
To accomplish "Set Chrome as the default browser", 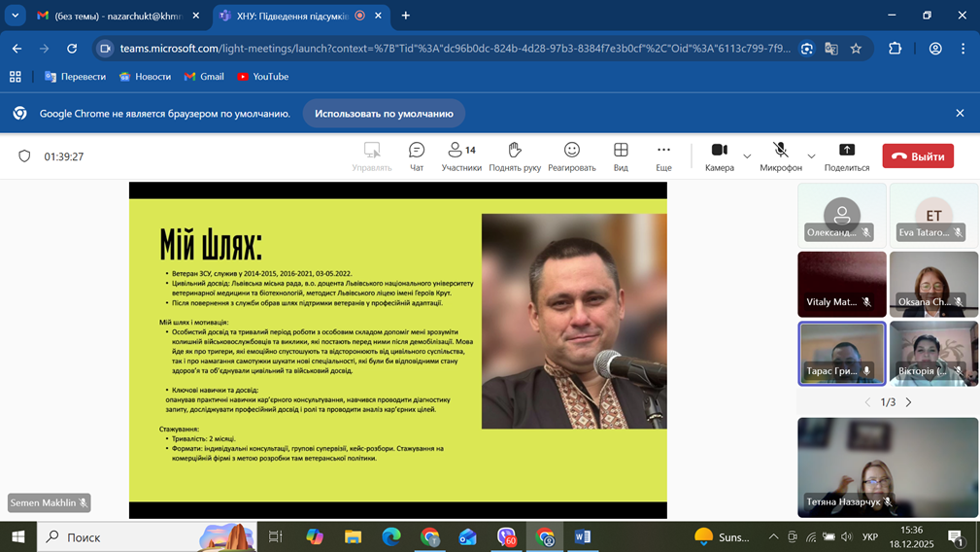I will [384, 114].
